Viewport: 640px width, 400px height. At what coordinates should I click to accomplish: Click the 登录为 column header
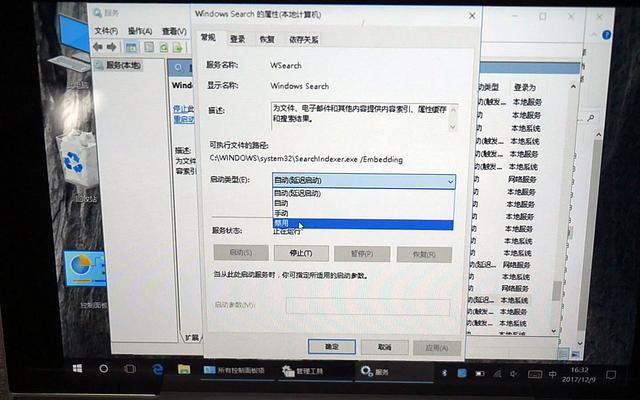point(524,87)
